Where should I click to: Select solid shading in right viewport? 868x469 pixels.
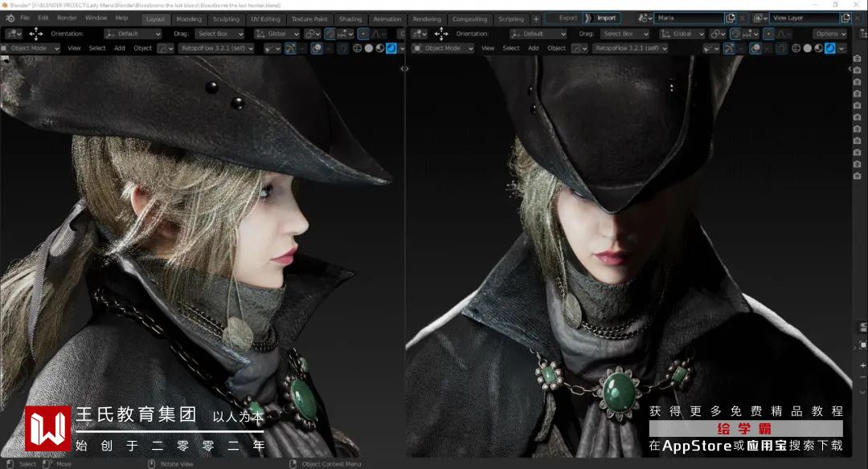[807, 49]
